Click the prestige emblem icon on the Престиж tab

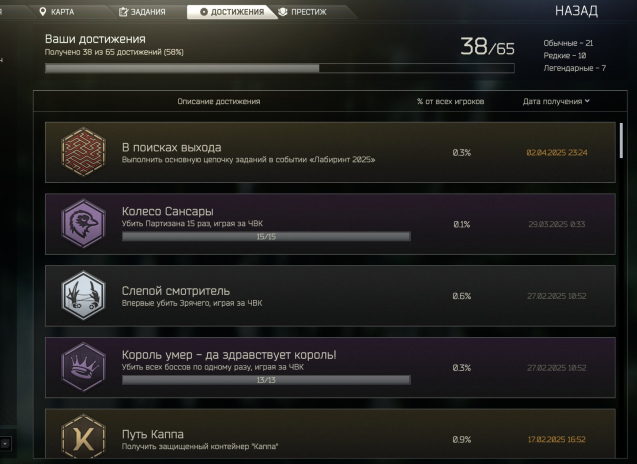[x=283, y=12]
